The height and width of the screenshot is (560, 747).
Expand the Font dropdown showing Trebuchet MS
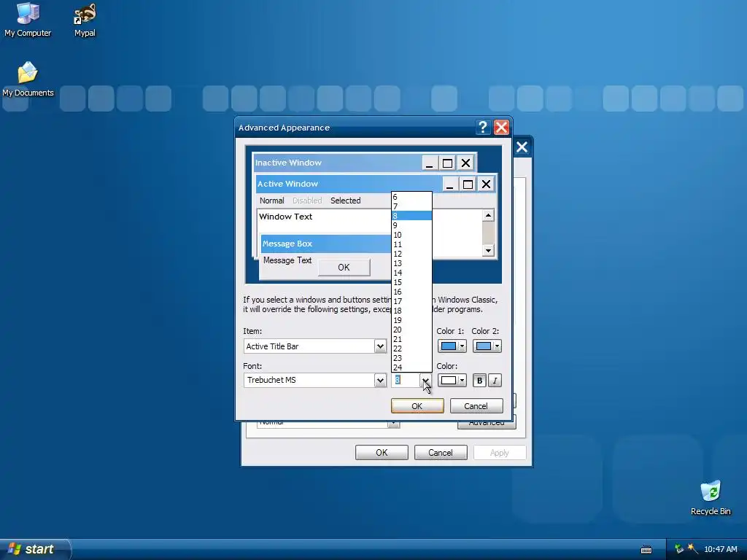[379, 380]
